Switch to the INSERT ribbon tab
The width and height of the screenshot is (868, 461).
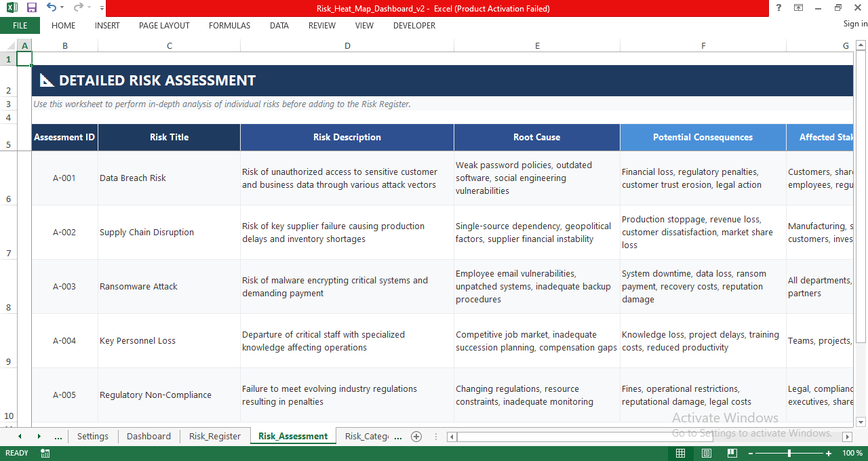(x=107, y=26)
